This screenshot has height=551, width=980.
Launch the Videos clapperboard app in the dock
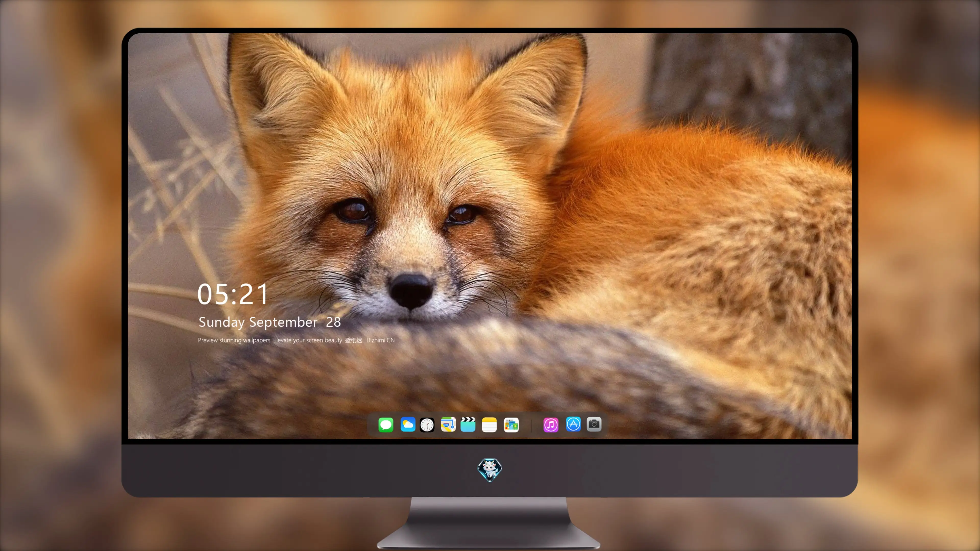[x=468, y=424]
